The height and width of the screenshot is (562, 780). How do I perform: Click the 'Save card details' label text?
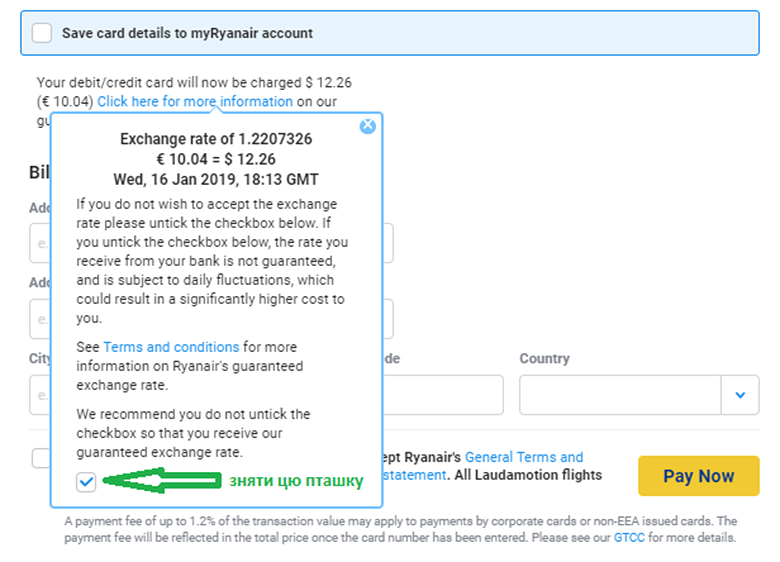coord(187,33)
